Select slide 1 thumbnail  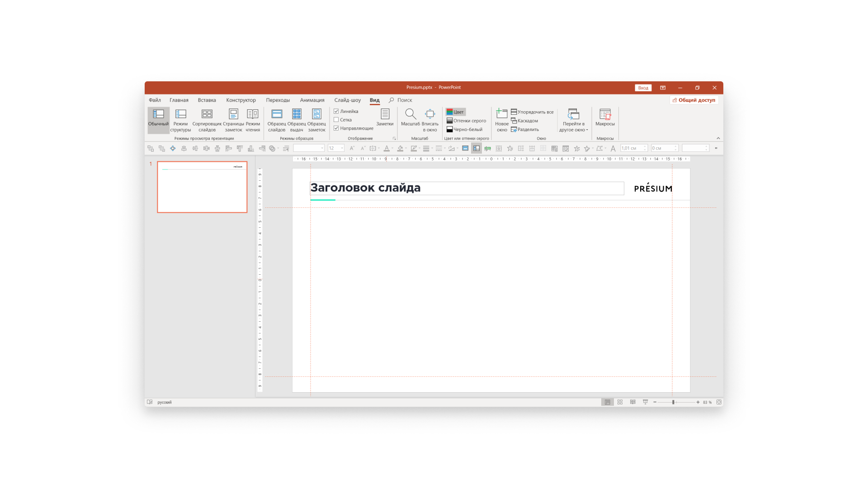202,187
